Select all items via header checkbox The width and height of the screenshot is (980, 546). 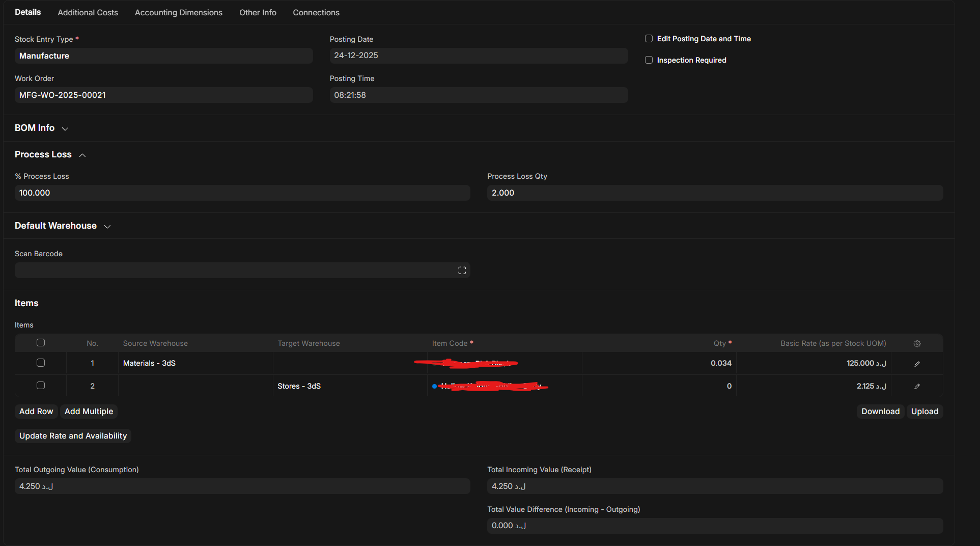click(41, 343)
